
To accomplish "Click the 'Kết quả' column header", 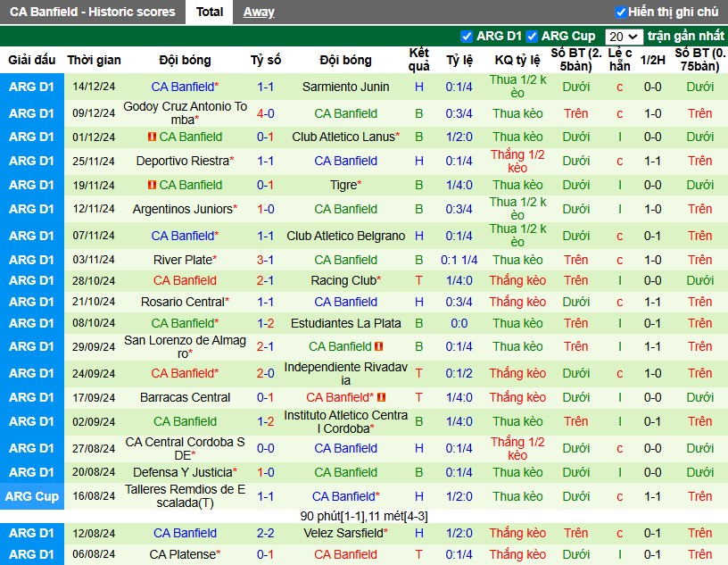I will pos(418,60).
